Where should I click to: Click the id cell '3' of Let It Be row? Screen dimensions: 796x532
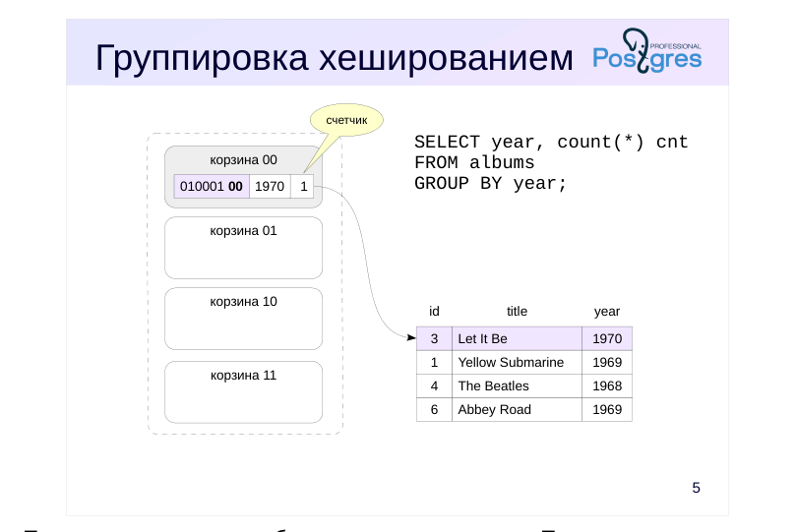(x=434, y=338)
